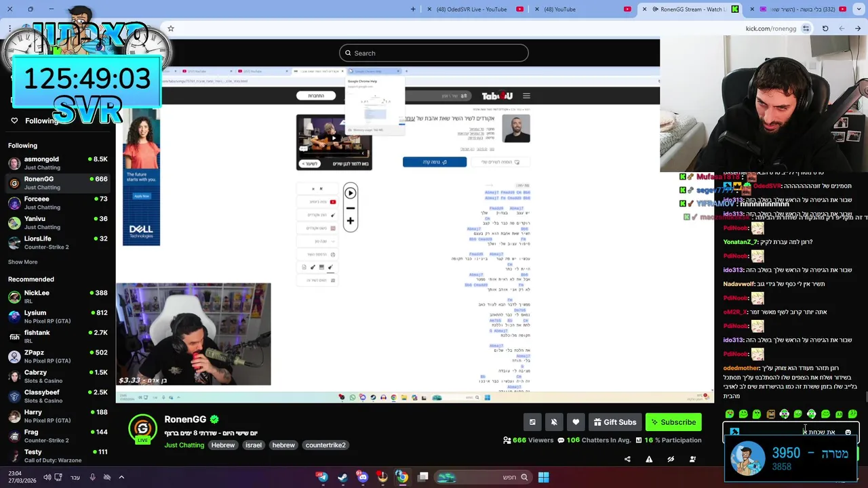
Task: Click the report warning triangle icon
Action: tap(649, 459)
